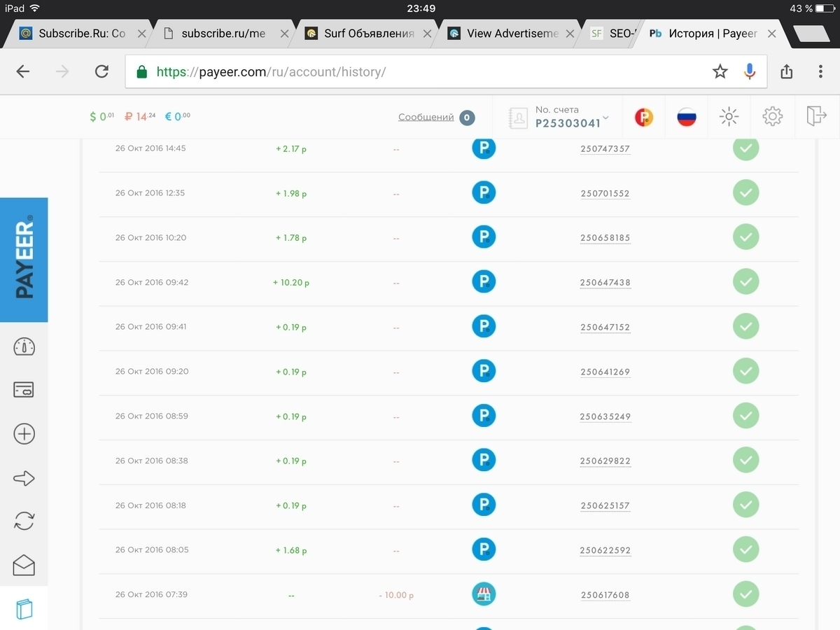Open transaction ID 250747357
Viewport: 840px width, 630px height.
(x=605, y=149)
